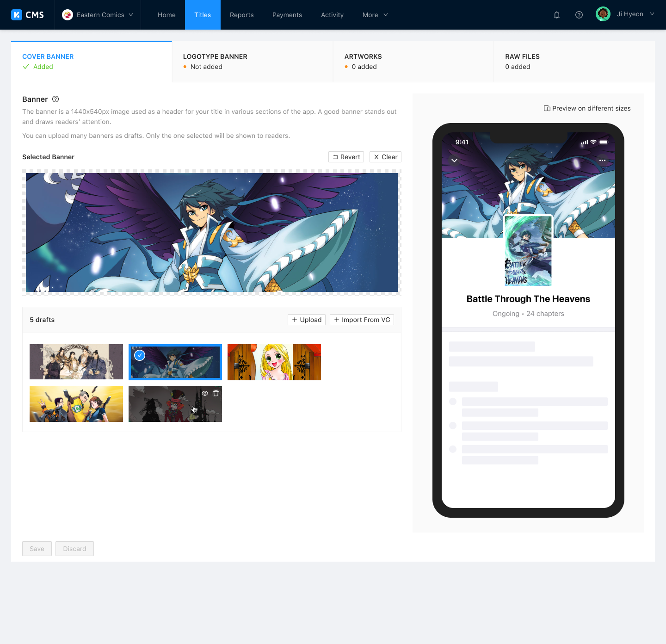Expand the Ji Hyeon account menu arrow
The image size is (666, 644).
click(x=652, y=14)
